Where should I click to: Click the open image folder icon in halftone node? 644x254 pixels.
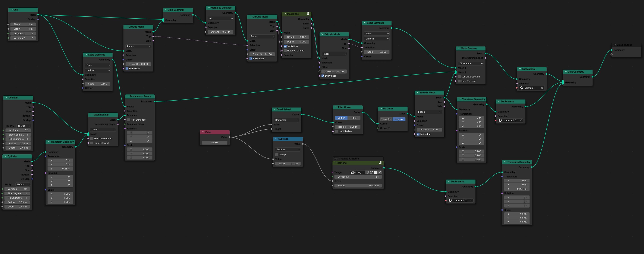click(376, 172)
